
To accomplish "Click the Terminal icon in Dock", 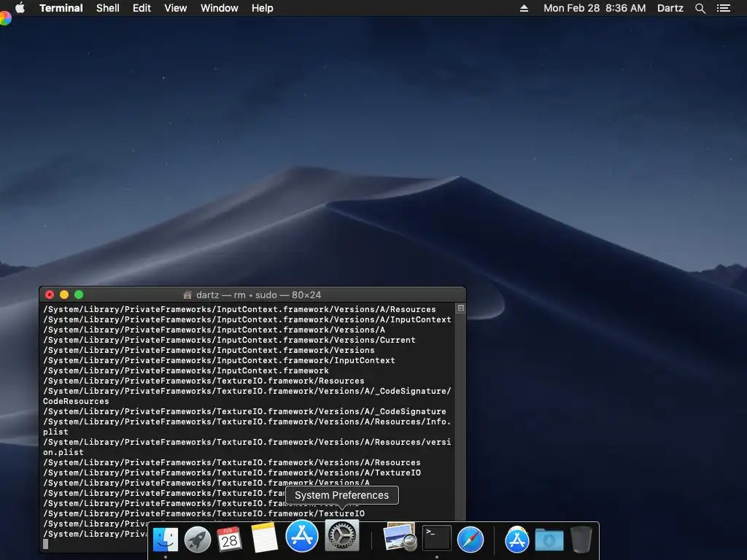I will [436, 538].
